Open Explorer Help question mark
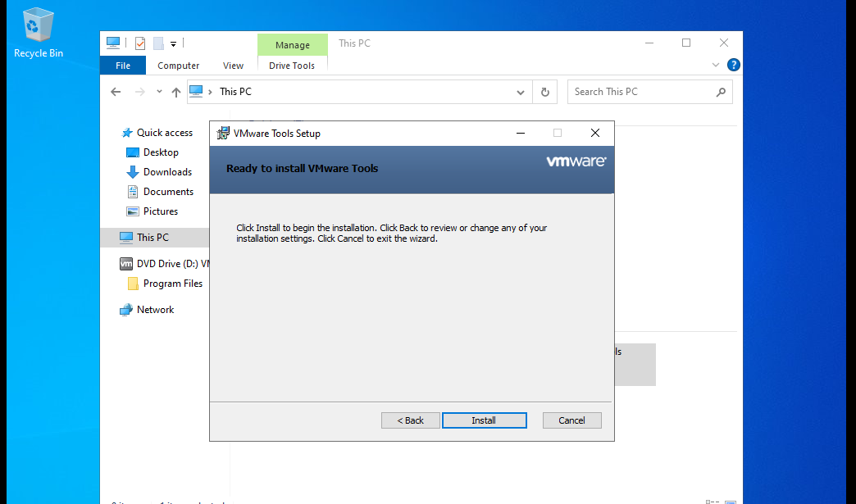The image size is (856, 504). [734, 66]
